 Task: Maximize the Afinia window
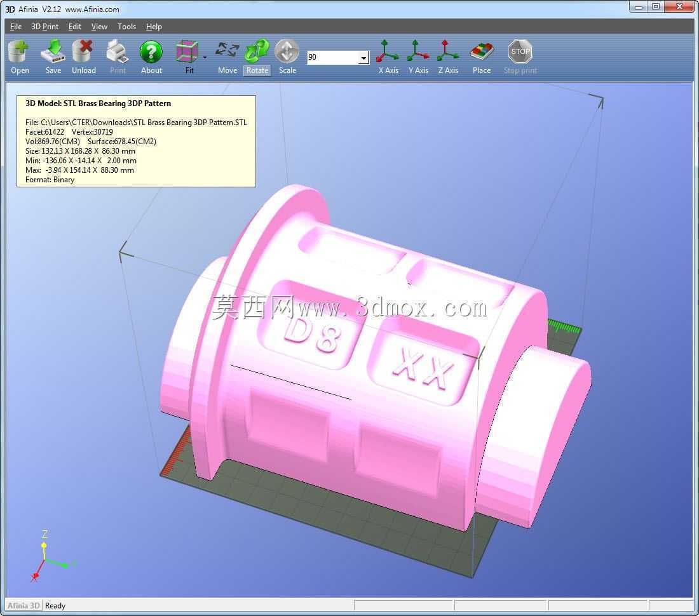[x=655, y=7]
